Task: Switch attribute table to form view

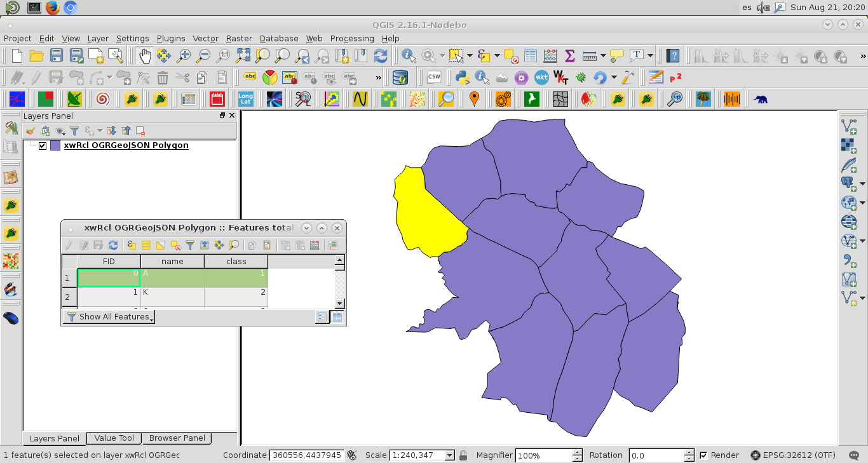Action: pyautogui.click(x=322, y=317)
